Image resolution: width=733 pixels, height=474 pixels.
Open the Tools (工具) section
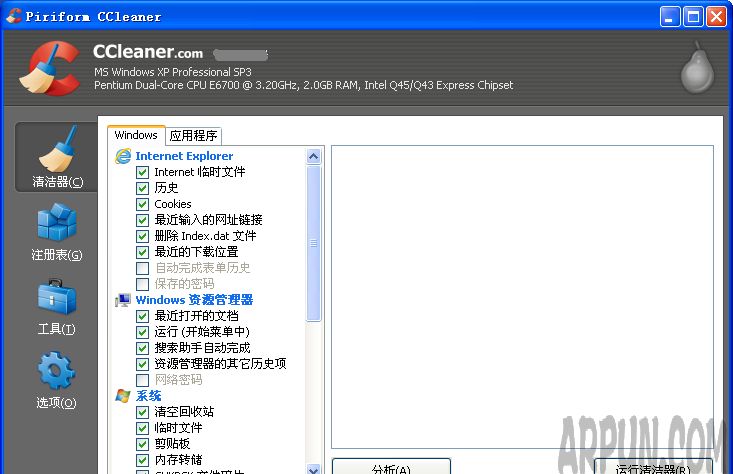point(57,305)
